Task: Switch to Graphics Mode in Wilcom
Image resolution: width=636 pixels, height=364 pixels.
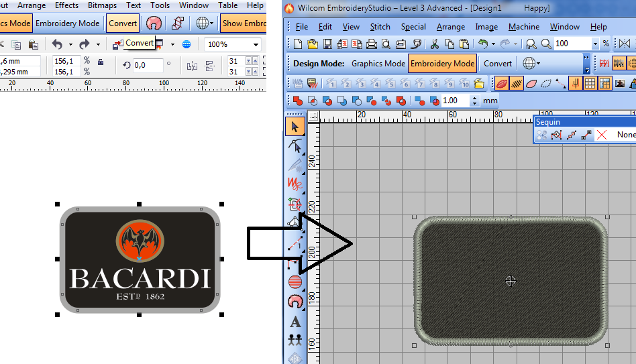Action: click(x=378, y=64)
